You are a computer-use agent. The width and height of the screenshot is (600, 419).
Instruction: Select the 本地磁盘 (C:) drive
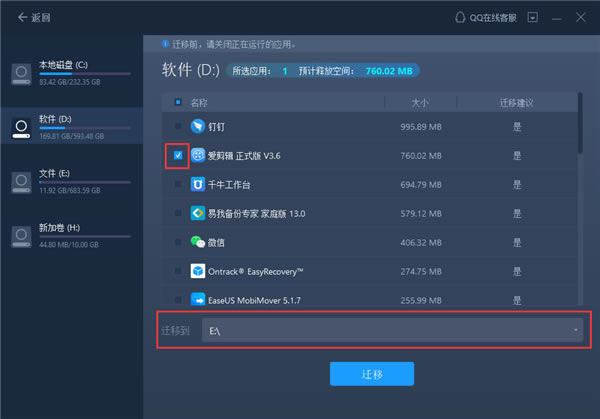(x=72, y=73)
